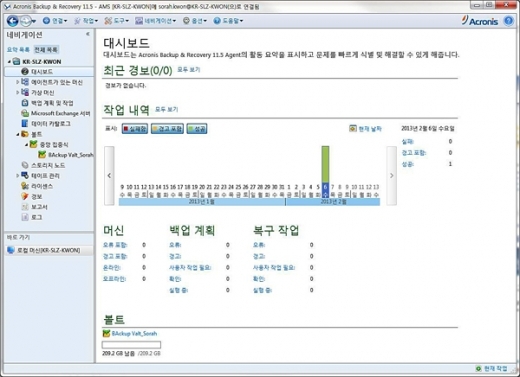Open the 작업 menu in the toolbar

pos(86,21)
